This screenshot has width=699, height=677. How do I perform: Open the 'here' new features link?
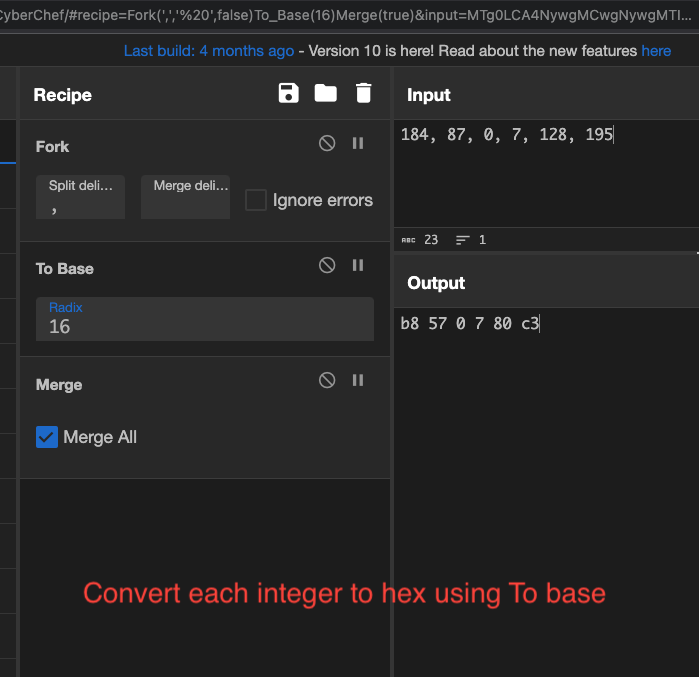point(656,51)
